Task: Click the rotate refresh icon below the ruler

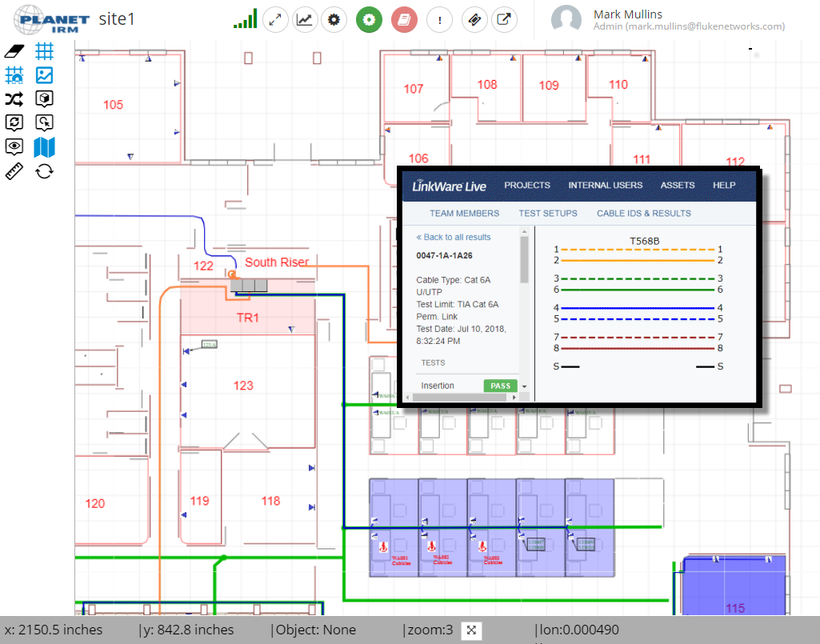Action: coord(45,170)
